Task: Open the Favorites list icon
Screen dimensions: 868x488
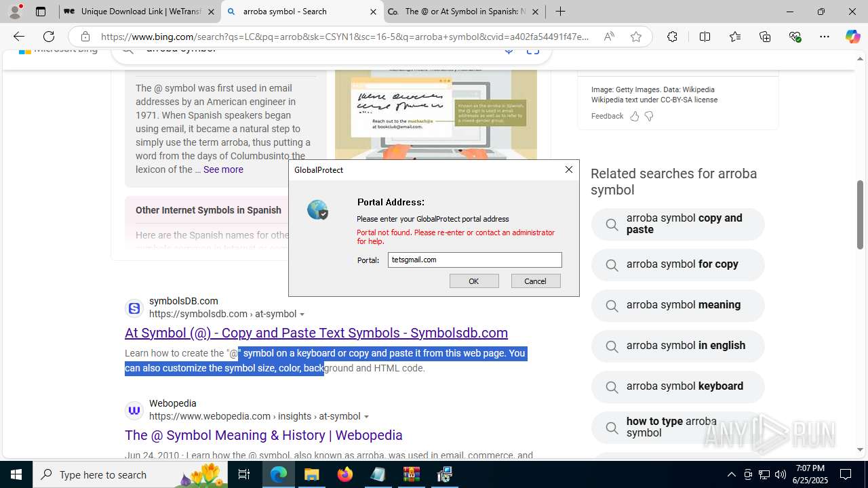Action: coord(735,37)
